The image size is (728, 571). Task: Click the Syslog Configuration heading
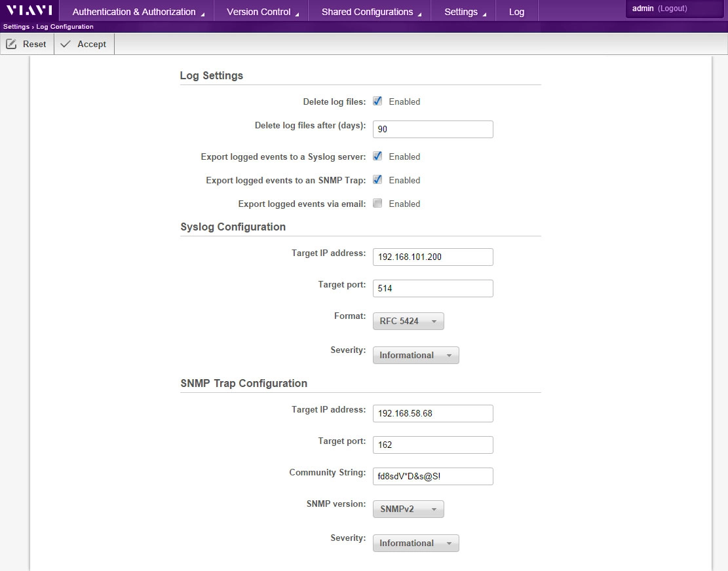pos(233,227)
